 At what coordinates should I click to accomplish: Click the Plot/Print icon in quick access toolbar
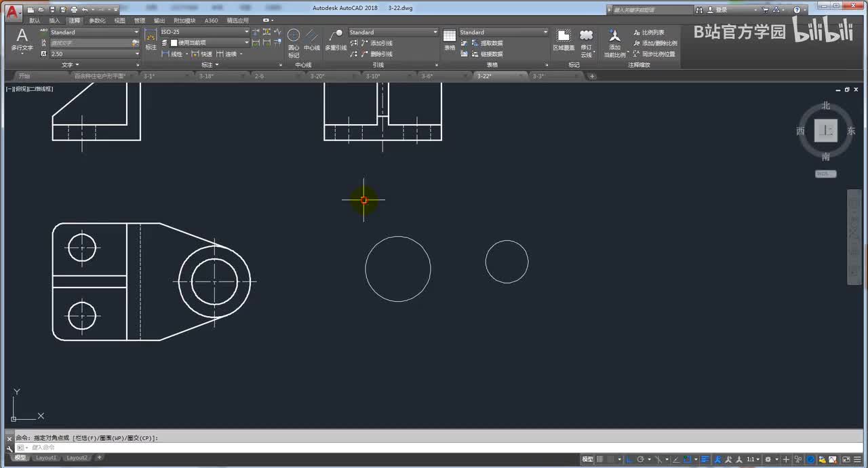click(73, 10)
